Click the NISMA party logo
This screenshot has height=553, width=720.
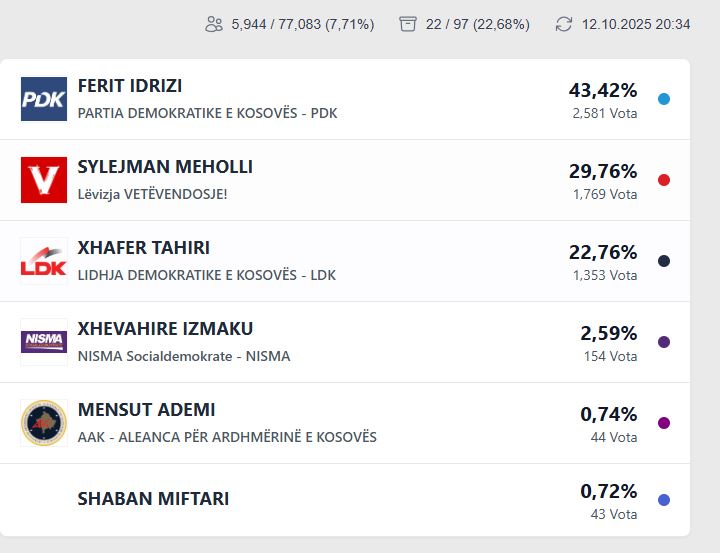(44, 342)
